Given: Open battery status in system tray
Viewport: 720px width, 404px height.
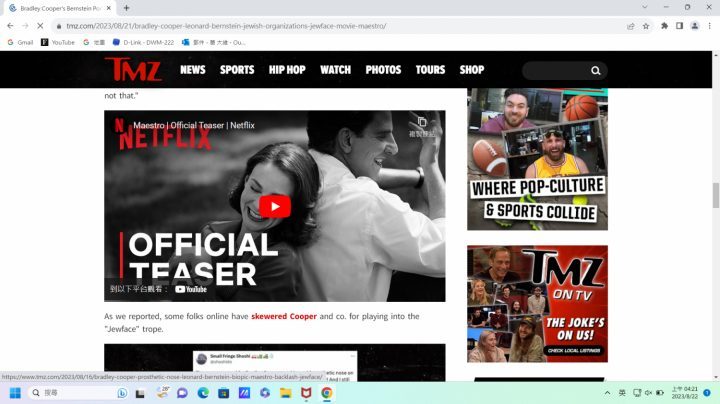Looking at the screenshot, I should [x=660, y=393].
